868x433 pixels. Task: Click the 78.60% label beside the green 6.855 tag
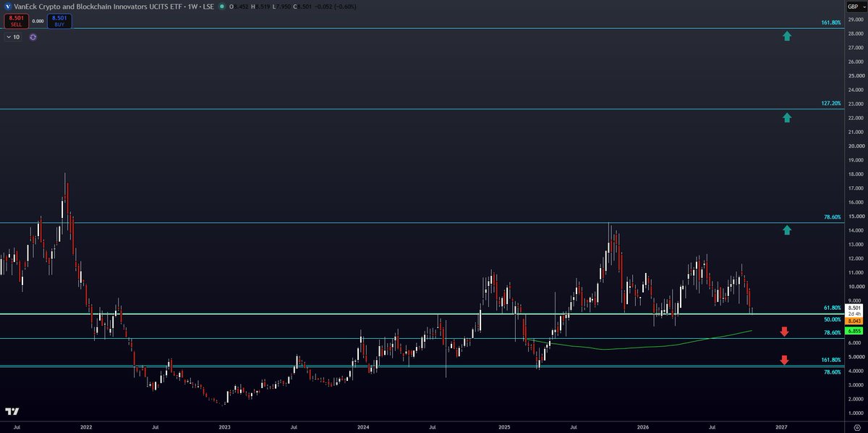[x=833, y=332]
